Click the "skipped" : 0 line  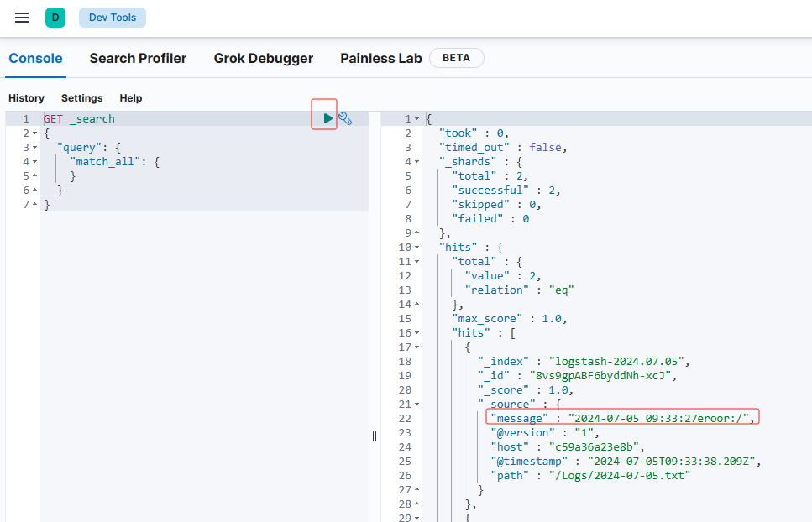click(496, 204)
